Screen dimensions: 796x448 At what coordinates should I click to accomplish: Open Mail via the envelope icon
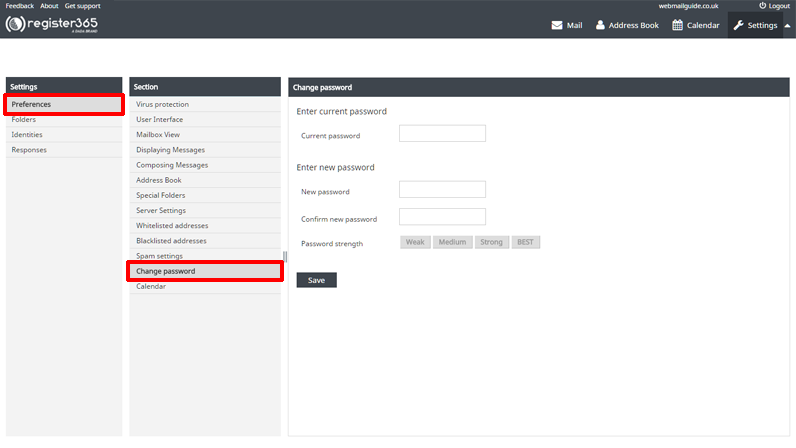click(x=556, y=25)
